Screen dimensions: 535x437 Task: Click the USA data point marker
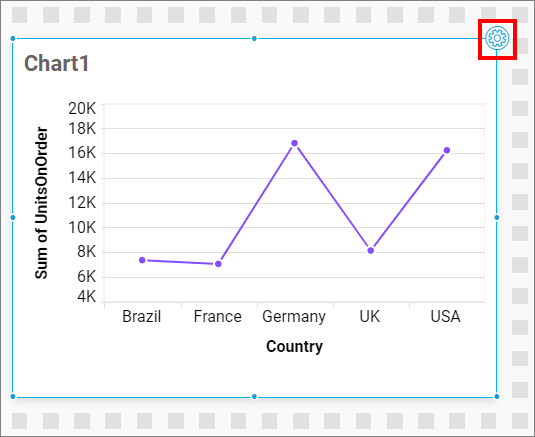[447, 150]
